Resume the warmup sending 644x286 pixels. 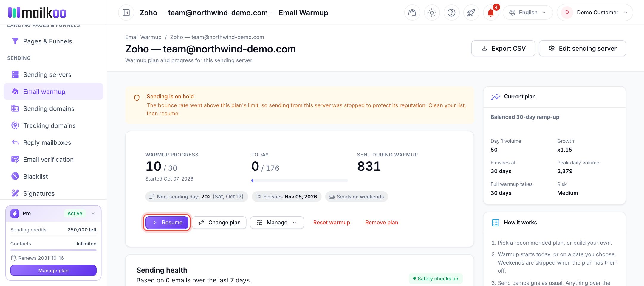click(167, 223)
